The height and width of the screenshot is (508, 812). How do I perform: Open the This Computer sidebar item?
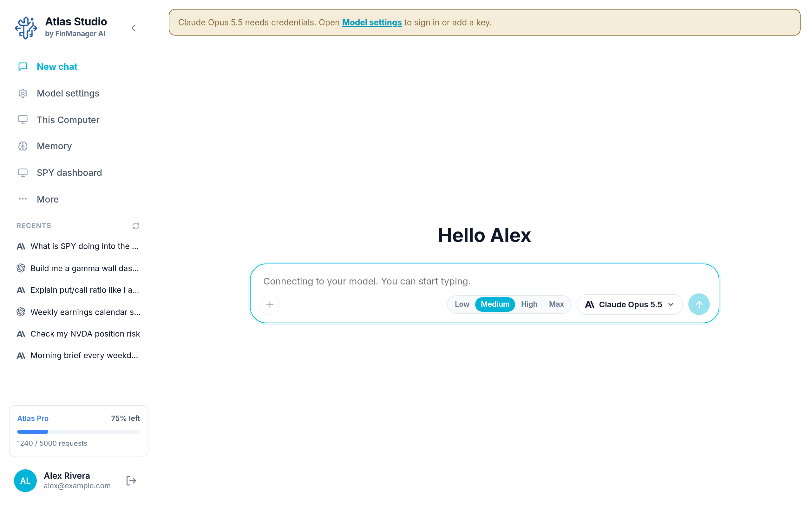pos(79,120)
